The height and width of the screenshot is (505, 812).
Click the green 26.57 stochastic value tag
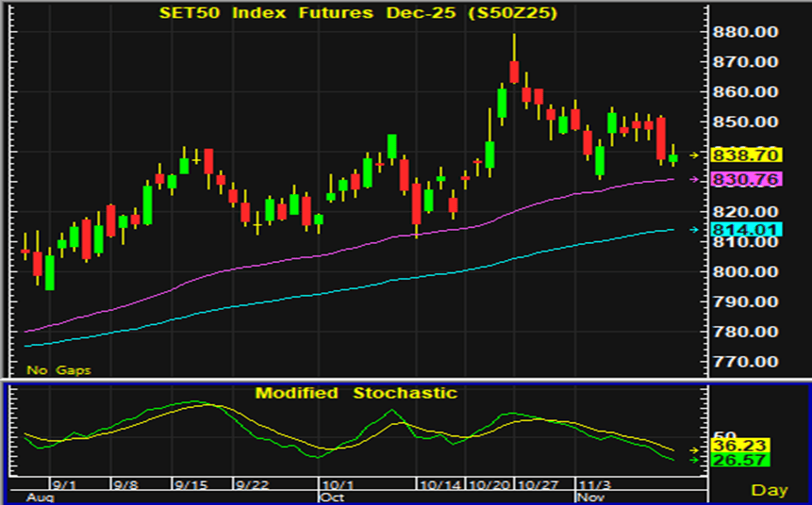tap(741, 462)
